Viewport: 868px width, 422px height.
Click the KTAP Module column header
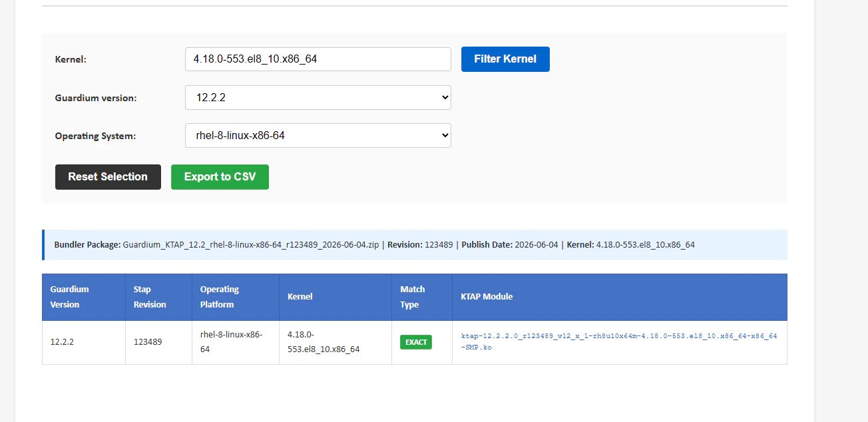tap(620, 297)
